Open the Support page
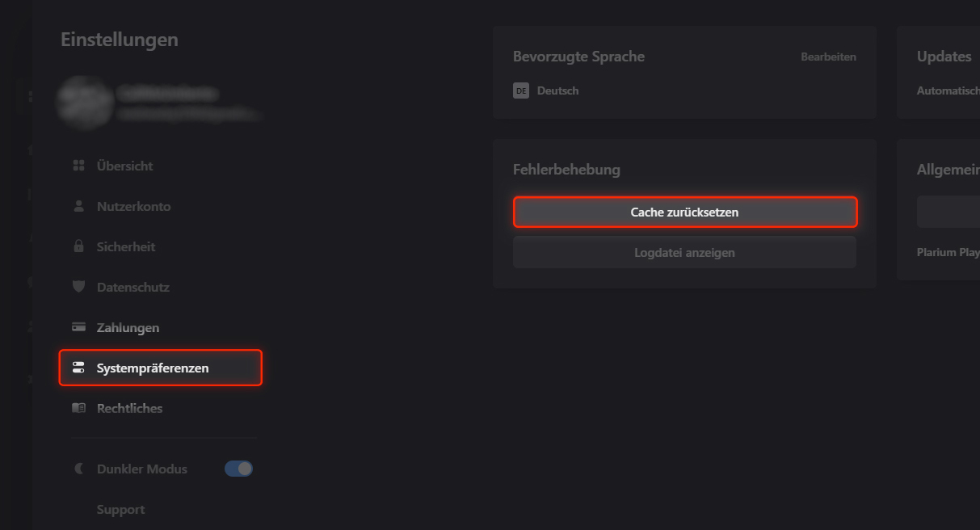The width and height of the screenshot is (980, 530). [120, 509]
